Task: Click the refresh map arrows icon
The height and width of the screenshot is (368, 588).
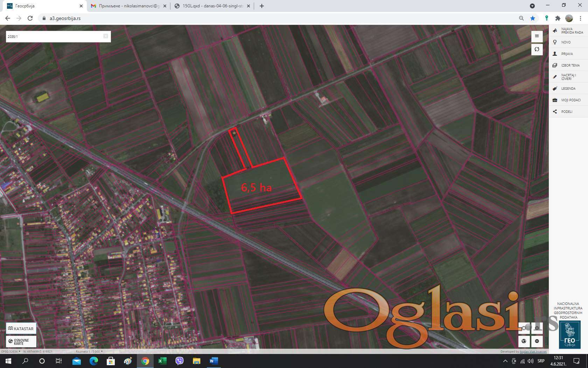Action: pos(537,49)
